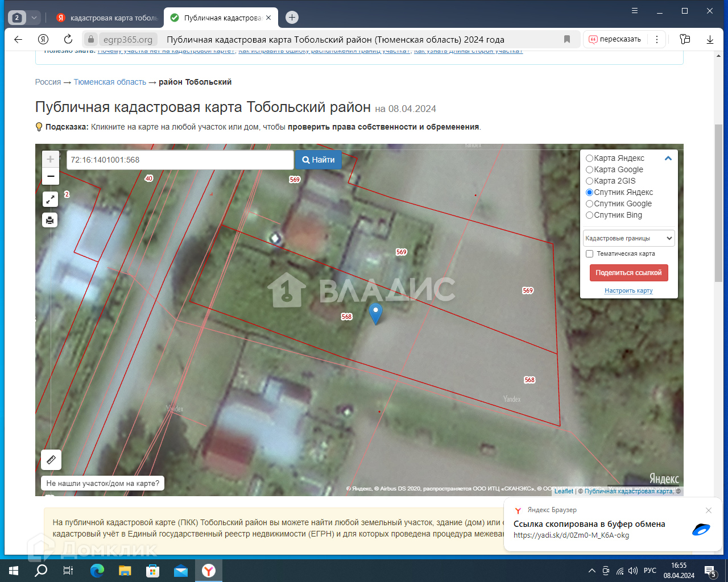Click the Поделиться ссылкой button

tap(628, 273)
